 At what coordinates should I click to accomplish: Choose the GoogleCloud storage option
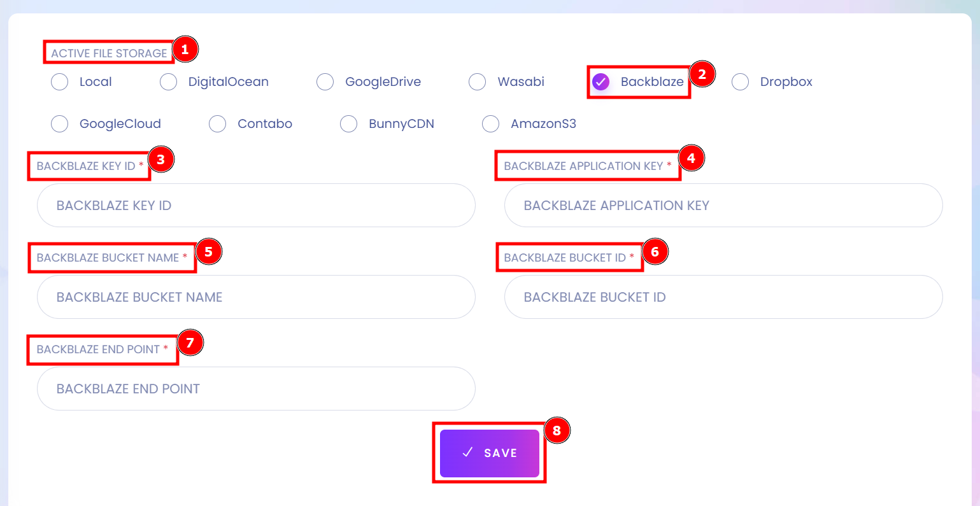point(60,124)
